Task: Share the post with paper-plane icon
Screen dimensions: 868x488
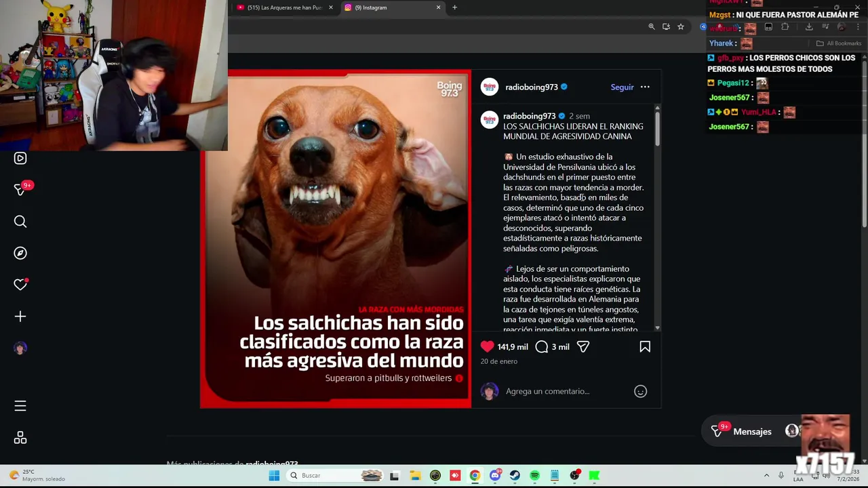Action: point(583,346)
